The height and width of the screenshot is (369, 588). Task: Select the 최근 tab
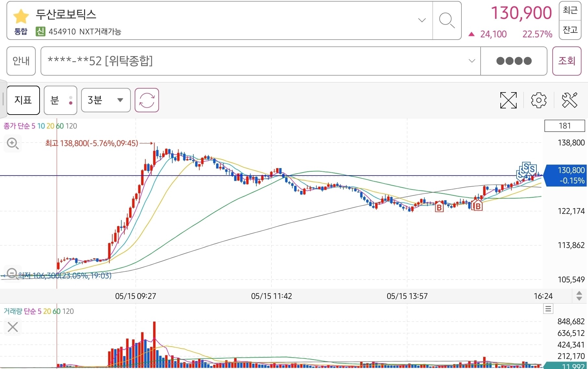pyautogui.click(x=570, y=10)
